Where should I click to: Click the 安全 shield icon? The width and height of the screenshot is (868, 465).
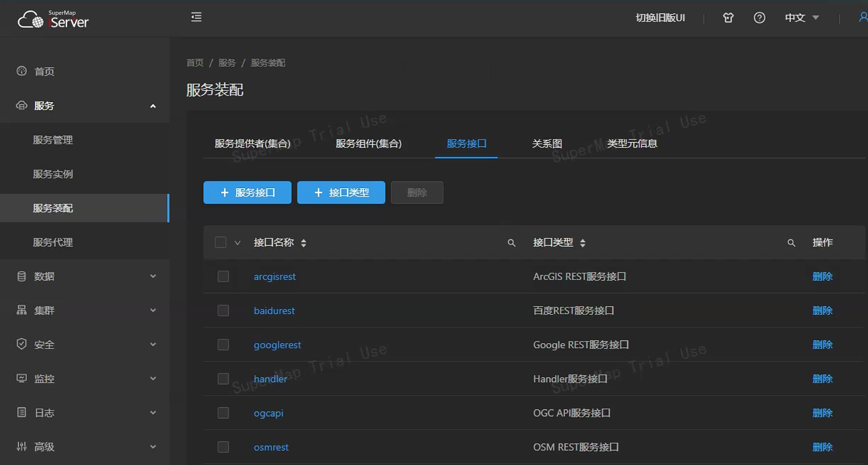(x=21, y=344)
